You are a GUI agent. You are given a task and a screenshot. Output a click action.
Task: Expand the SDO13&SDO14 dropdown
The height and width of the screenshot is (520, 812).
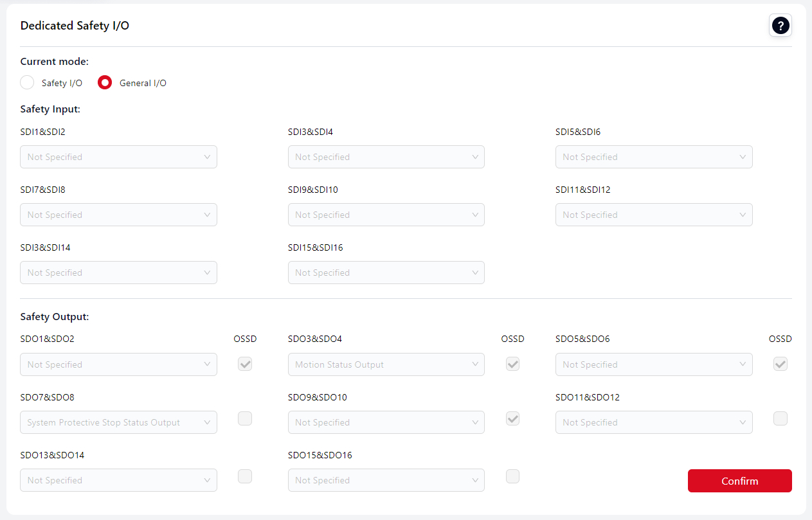click(118, 480)
